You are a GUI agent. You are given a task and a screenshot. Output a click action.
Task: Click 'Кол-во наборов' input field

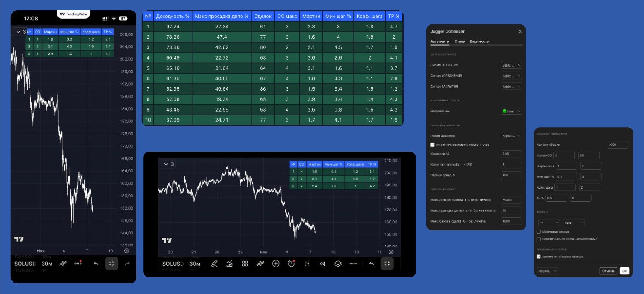[x=617, y=145]
